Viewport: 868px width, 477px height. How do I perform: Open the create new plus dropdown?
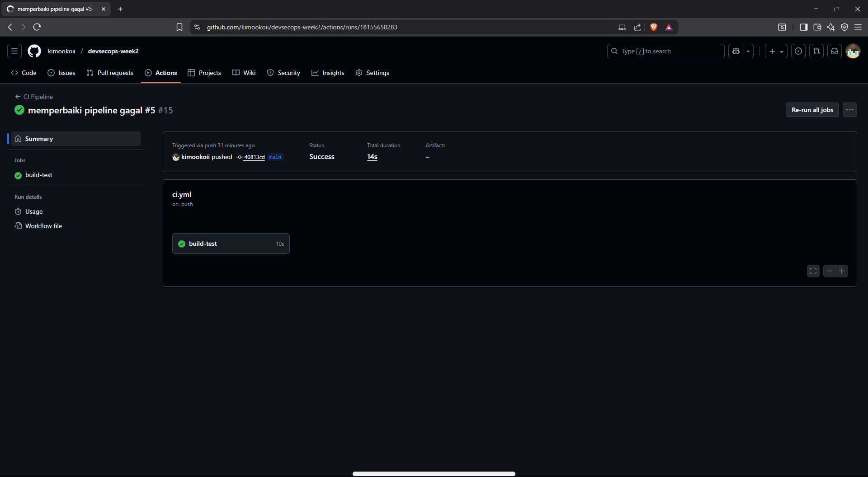tap(776, 51)
